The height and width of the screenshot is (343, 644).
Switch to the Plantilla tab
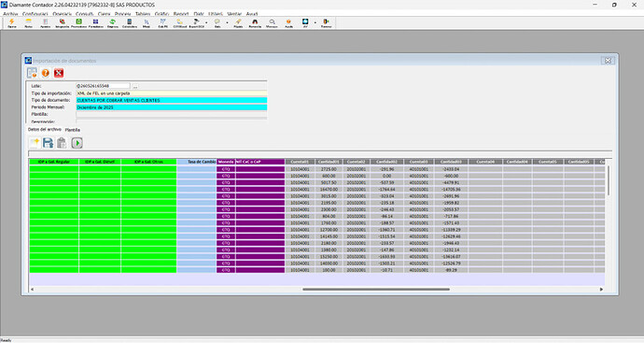tap(73, 130)
